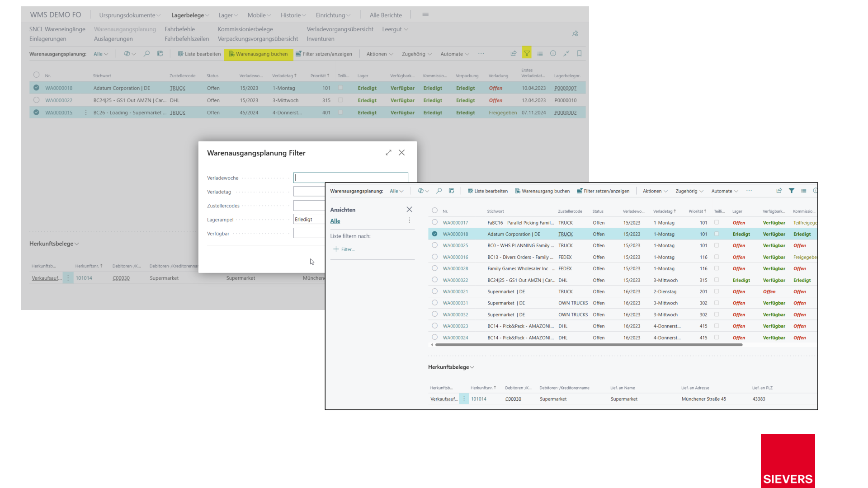Select row WA0000025 radio in front window

(x=434, y=245)
